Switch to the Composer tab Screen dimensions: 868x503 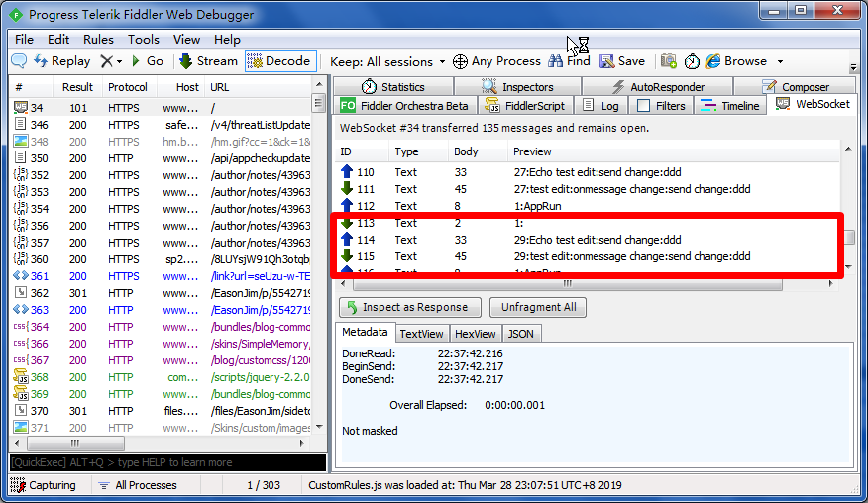[795, 87]
